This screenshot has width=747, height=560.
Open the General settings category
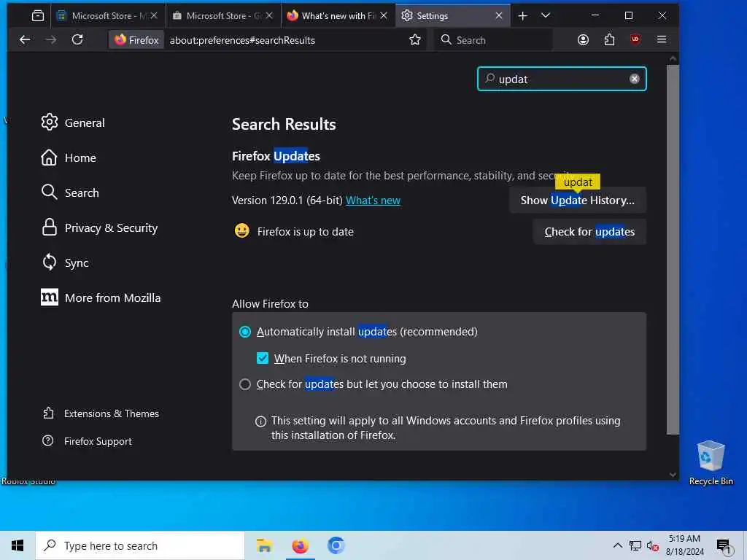click(x=73, y=122)
